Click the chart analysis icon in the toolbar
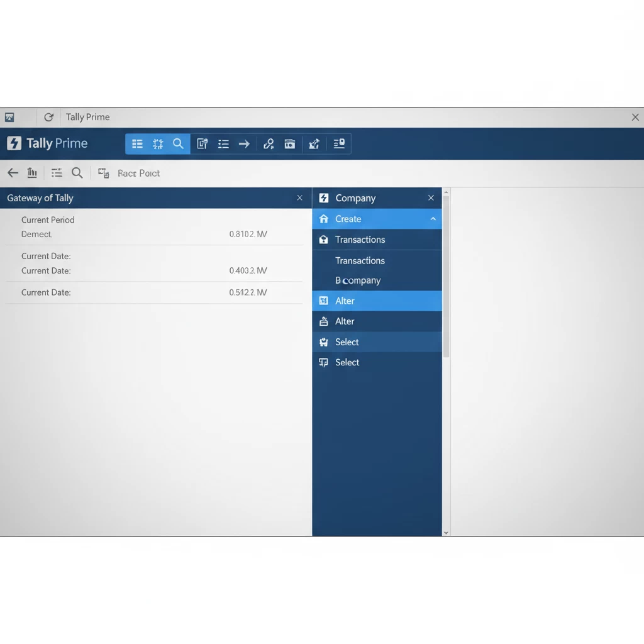This screenshot has width=644, height=644. pos(314,143)
